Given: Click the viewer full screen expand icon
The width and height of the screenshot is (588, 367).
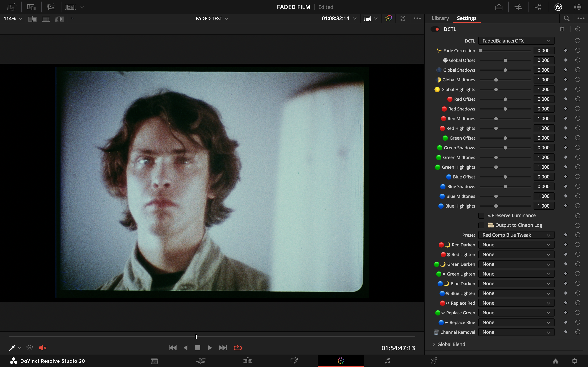Looking at the screenshot, I should pyautogui.click(x=403, y=18).
